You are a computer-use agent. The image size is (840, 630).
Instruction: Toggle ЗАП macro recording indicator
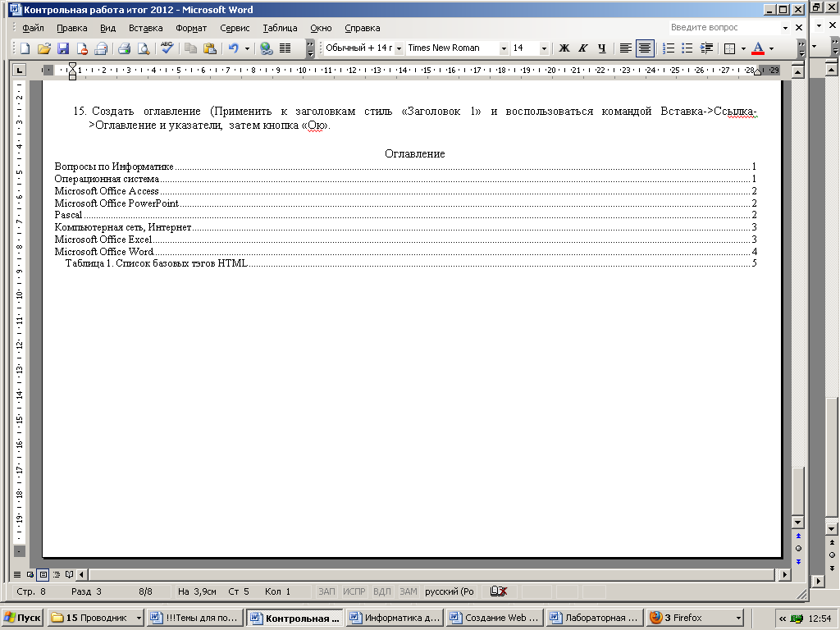click(x=326, y=591)
